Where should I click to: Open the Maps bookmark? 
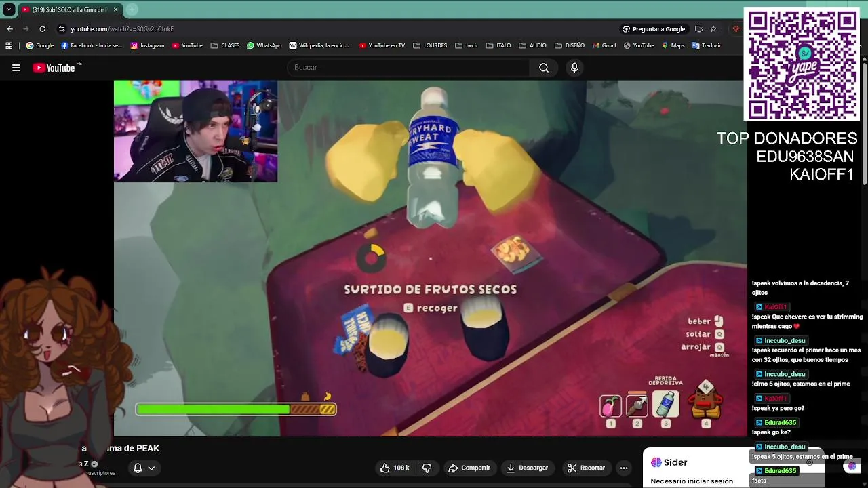pyautogui.click(x=673, y=45)
